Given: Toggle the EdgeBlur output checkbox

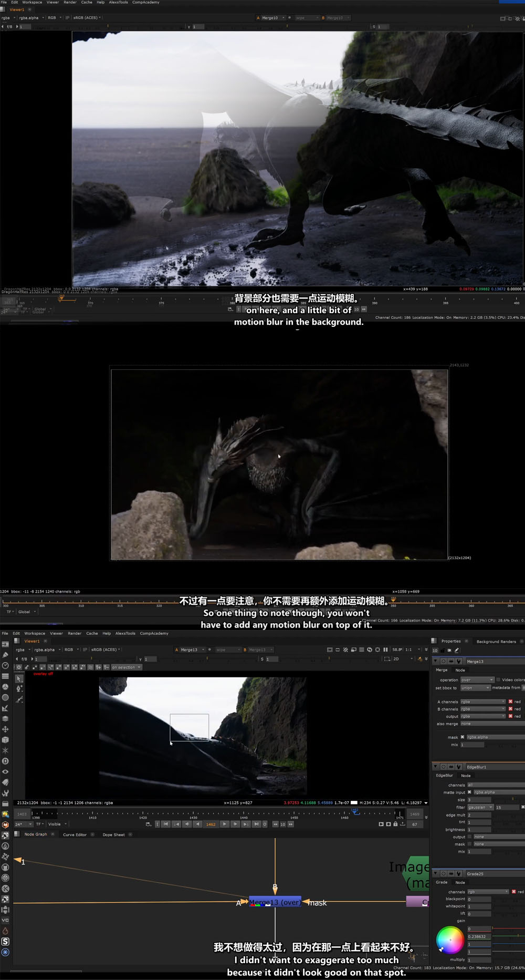Looking at the screenshot, I should click(x=469, y=837).
